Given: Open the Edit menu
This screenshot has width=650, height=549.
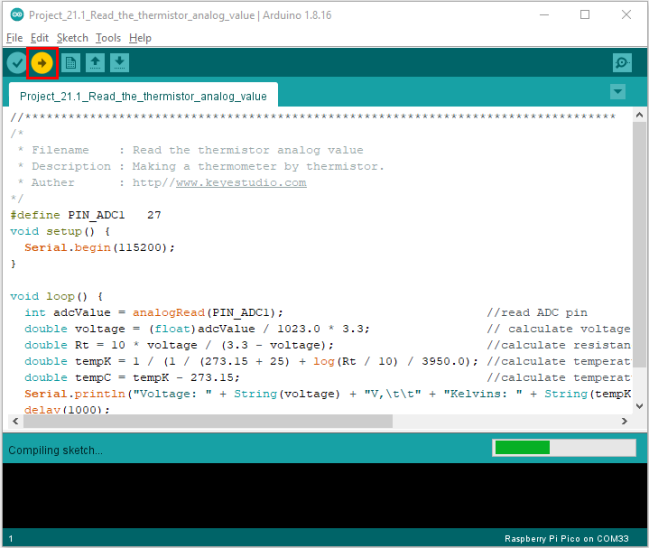Looking at the screenshot, I should pos(39,38).
